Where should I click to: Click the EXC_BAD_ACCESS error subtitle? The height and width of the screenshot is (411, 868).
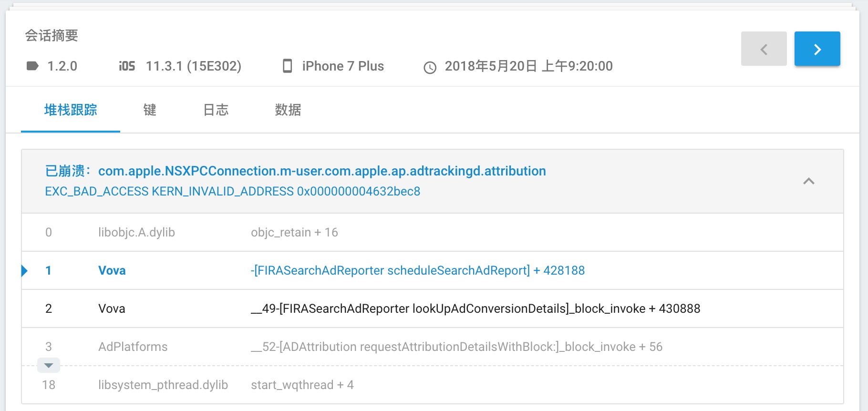[x=232, y=191]
